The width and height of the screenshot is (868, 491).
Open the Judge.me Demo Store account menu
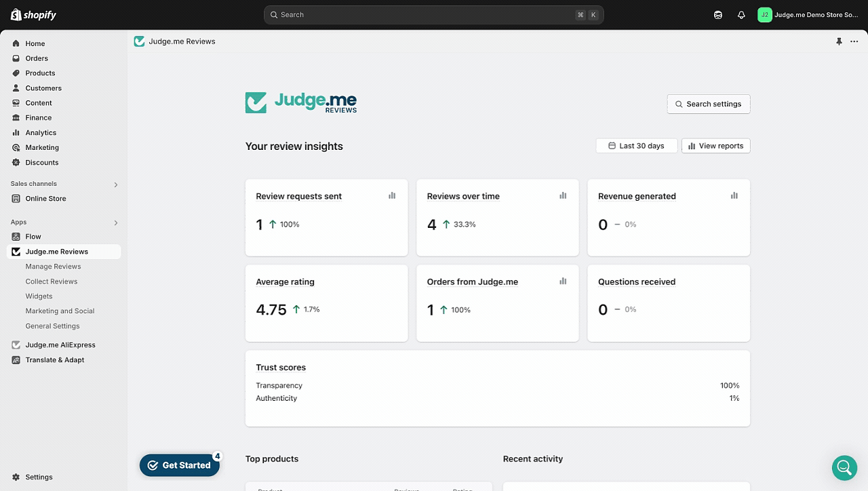808,15
